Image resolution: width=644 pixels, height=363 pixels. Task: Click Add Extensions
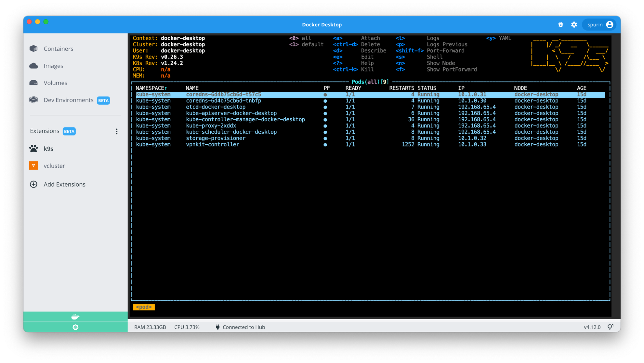[64, 184]
